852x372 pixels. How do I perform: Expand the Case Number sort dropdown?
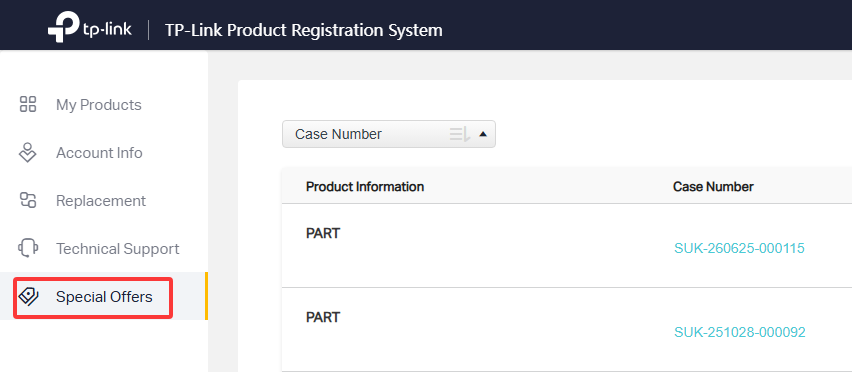389,134
